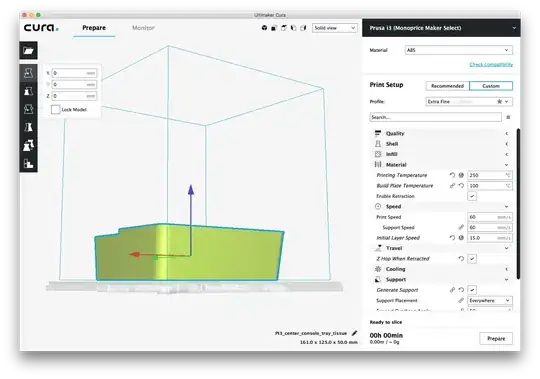Toggle Generate Support checkbox

coord(472,290)
